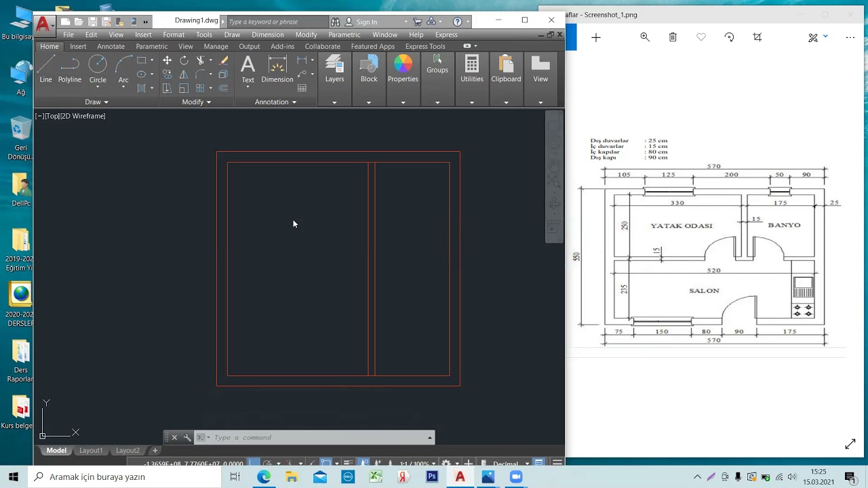868x488 pixels.
Task: Add a new layout with plus button
Action: (x=155, y=450)
